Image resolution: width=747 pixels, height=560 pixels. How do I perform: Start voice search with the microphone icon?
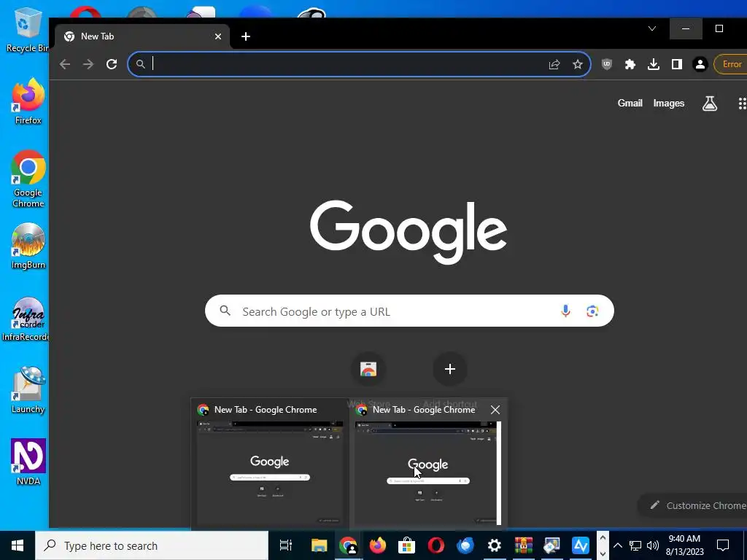[565, 311]
